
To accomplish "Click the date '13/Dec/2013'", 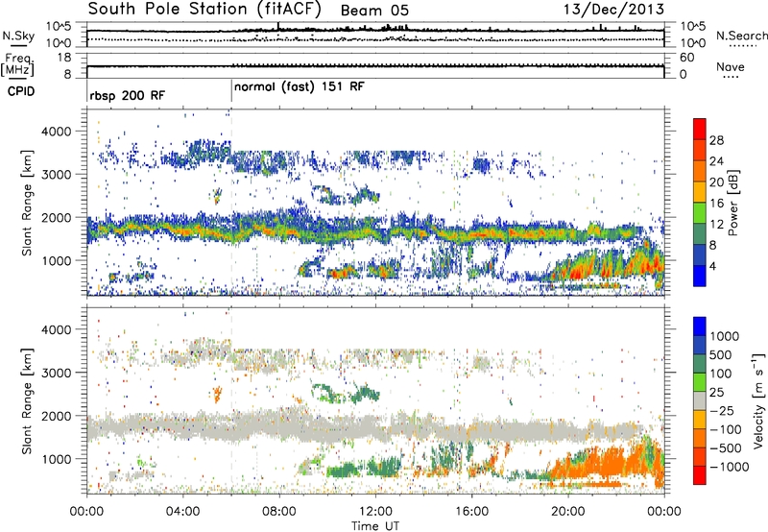I will pyautogui.click(x=613, y=10).
